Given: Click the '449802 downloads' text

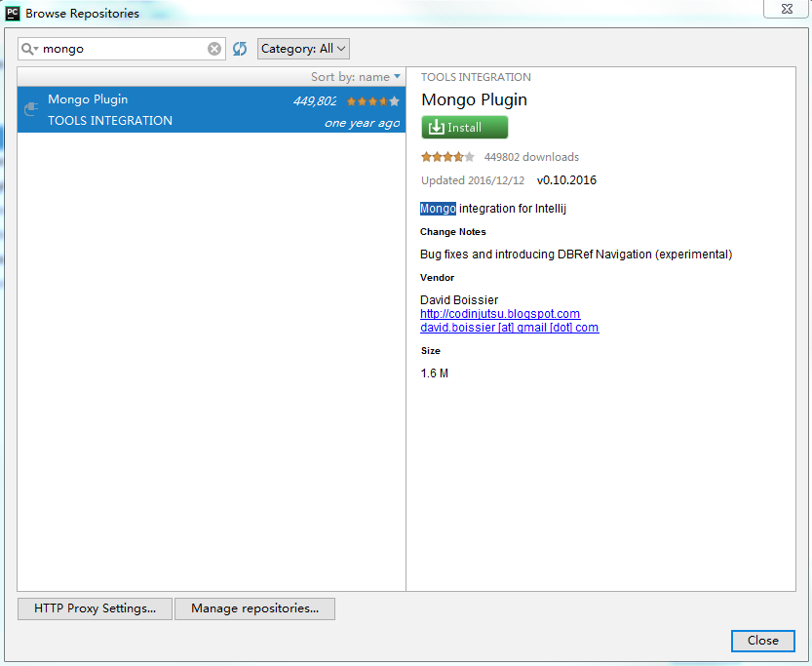Looking at the screenshot, I should point(531,157).
